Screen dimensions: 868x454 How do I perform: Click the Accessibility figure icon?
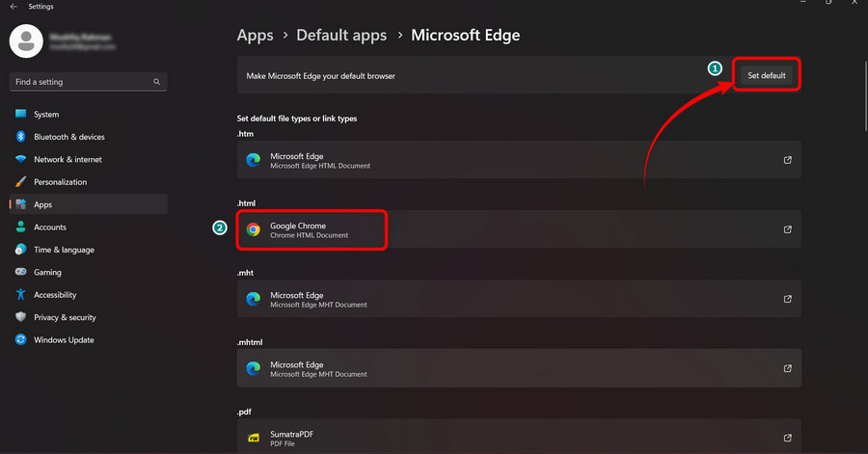21,294
